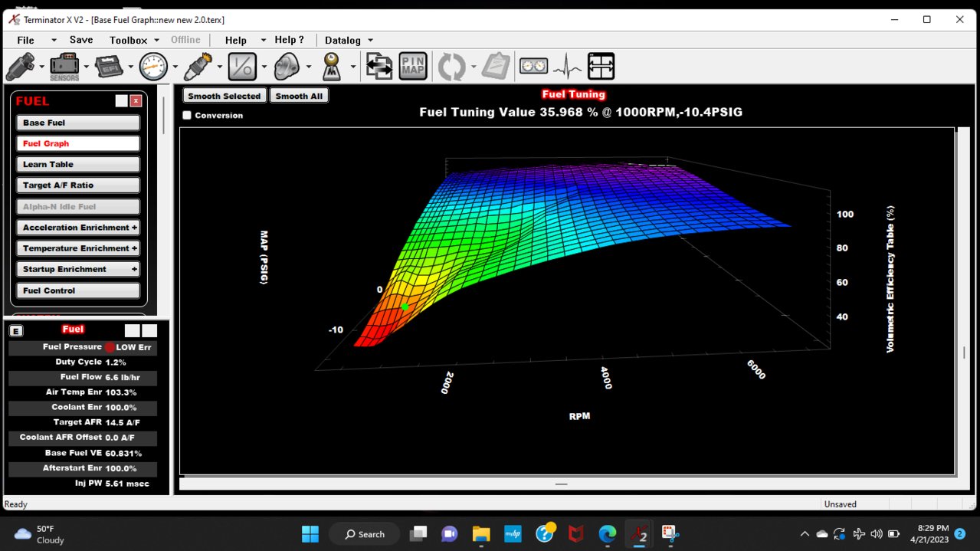Open File Explorer from taskbar
Image resolution: width=980 pixels, height=551 pixels.
[480, 533]
